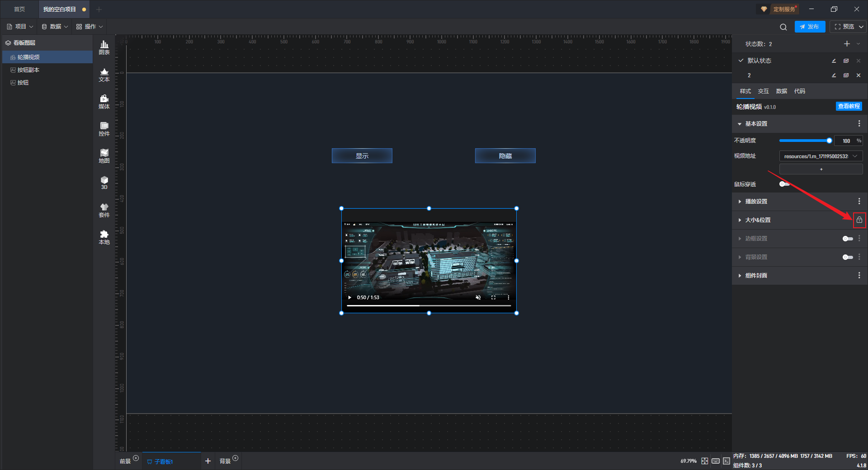Screen dimensions: 868x470
Task: Go to the 首页 tab
Action: click(19, 9)
